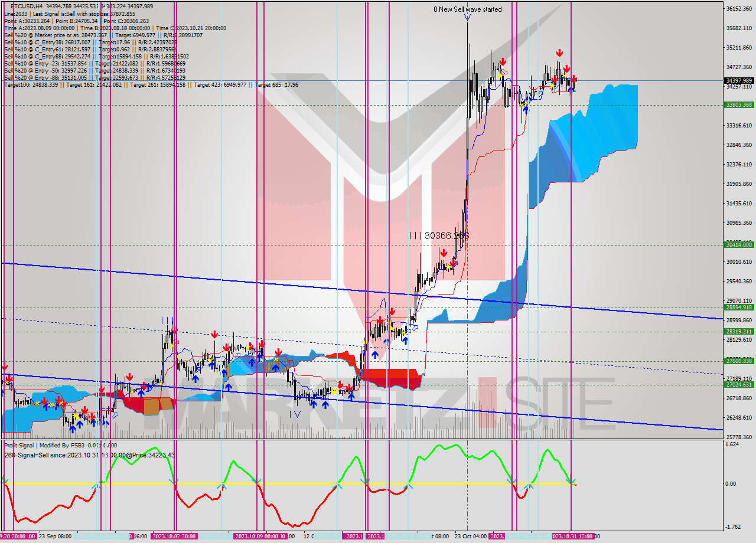This screenshot has width=756, height=543.
Task: Click the '2023.10.31 12:00' time axis marker
Action: coord(572,537)
